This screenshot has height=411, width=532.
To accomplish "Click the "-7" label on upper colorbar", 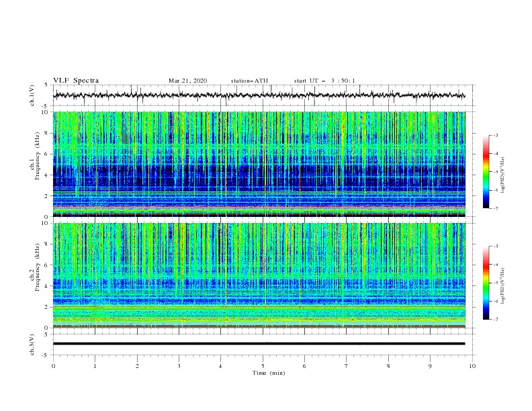I will tap(496, 208).
